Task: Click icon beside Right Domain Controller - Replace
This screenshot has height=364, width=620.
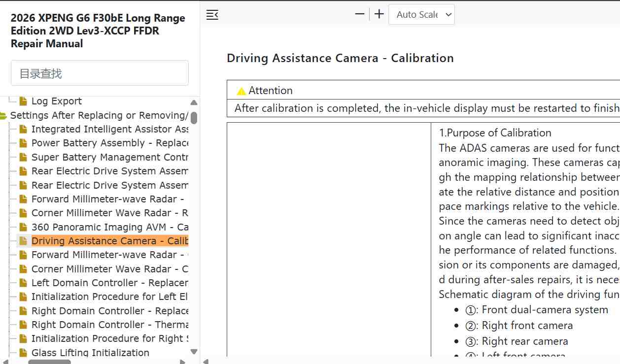Action: point(23,311)
